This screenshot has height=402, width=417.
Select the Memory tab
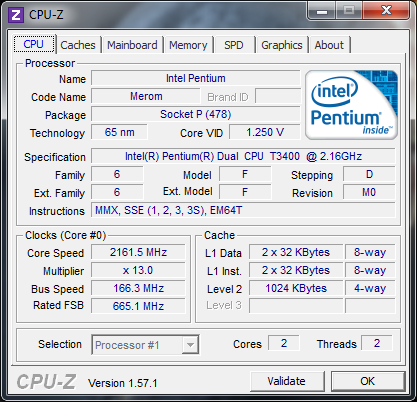(x=188, y=45)
